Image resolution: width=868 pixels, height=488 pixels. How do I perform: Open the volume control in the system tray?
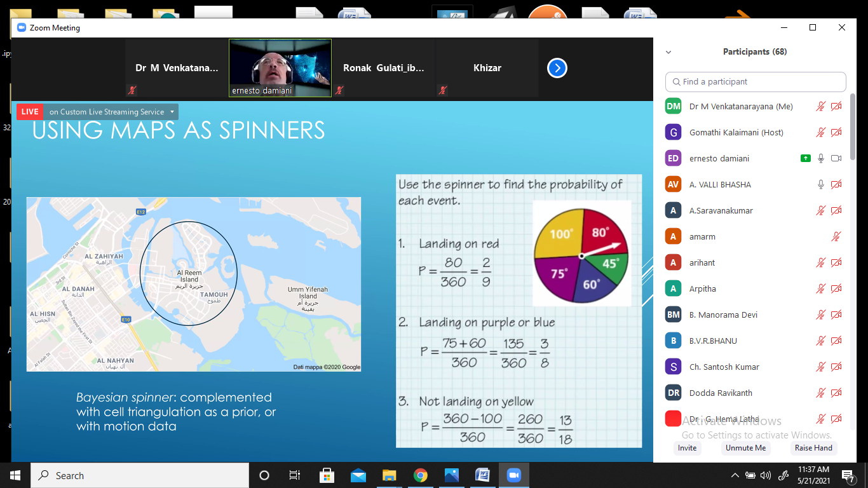pyautogui.click(x=765, y=475)
